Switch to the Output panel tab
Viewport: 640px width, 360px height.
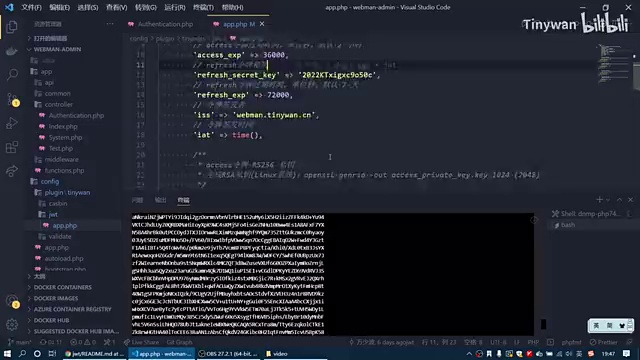pos(160,200)
